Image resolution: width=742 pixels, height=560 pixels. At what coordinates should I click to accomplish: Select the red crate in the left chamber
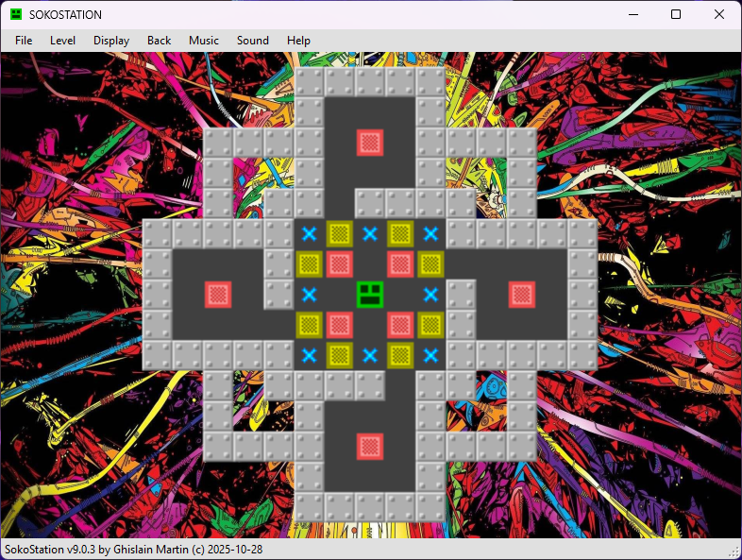(x=218, y=295)
